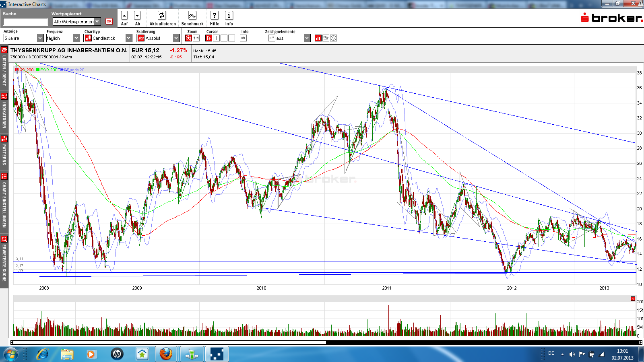The height and width of the screenshot is (362, 644).
Task: Open the Windows Start menu
Action: [11, 354]
